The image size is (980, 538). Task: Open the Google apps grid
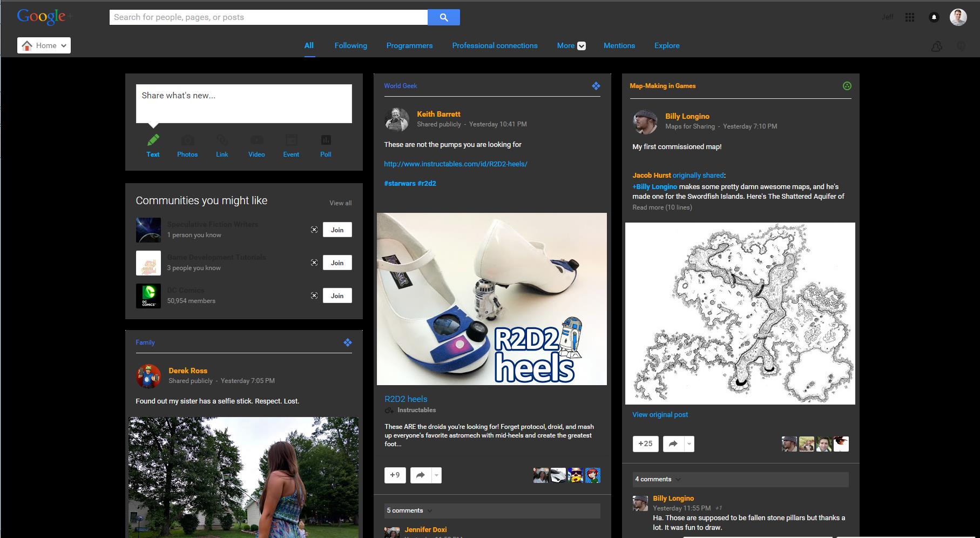(910, 17)
